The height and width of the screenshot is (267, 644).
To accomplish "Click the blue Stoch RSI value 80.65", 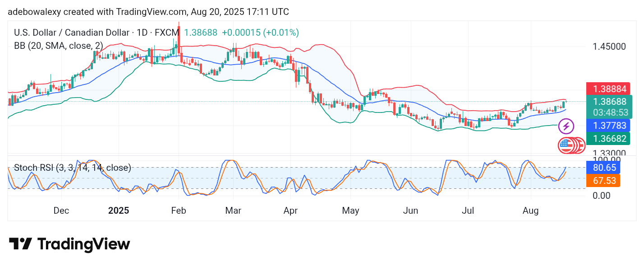I will pos(603,168).
